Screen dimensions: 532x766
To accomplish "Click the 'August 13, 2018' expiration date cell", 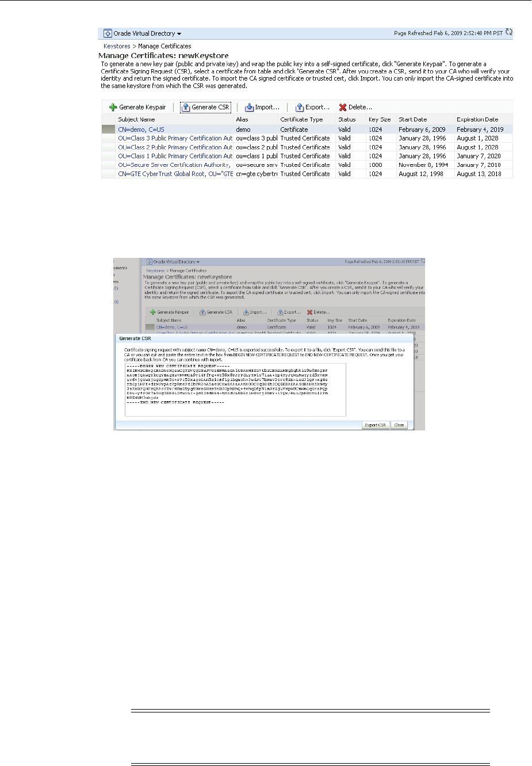I will tap(479, 174).
